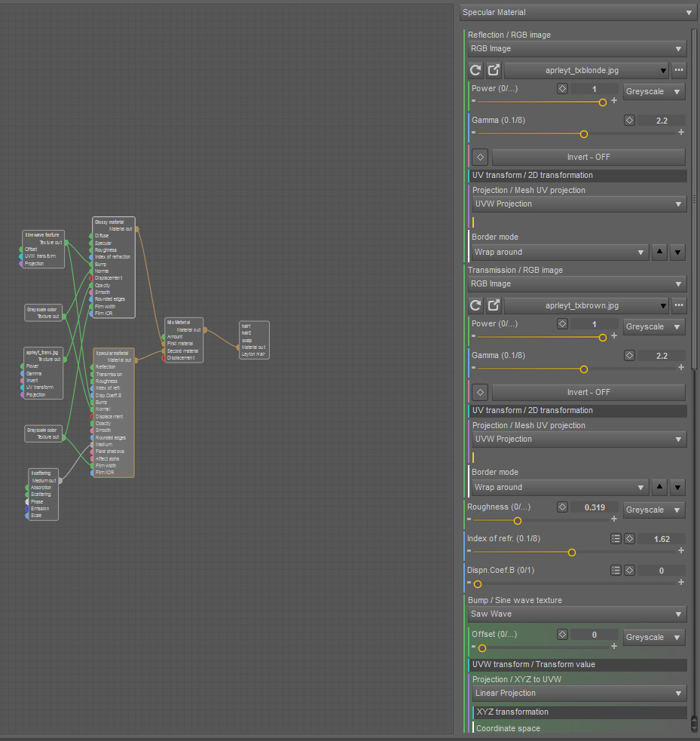Open the Saw Wave bump texture dropdown
Screen dimensions: 700x741
[x=576, y=614]
